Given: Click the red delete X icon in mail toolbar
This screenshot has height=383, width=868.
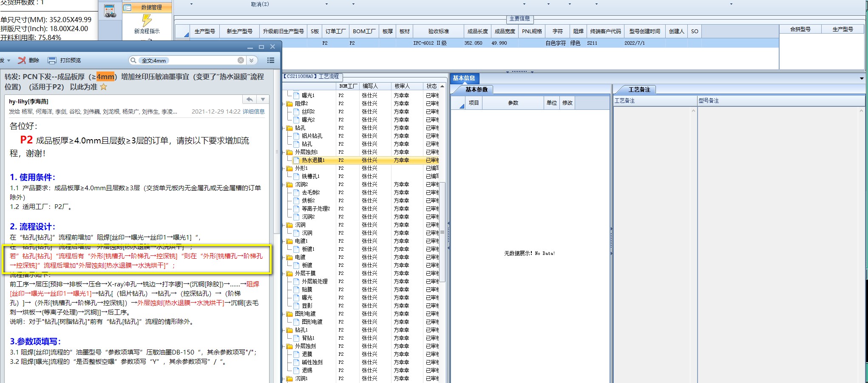Looking at the screenshot, I should click(x=22, y=60).
